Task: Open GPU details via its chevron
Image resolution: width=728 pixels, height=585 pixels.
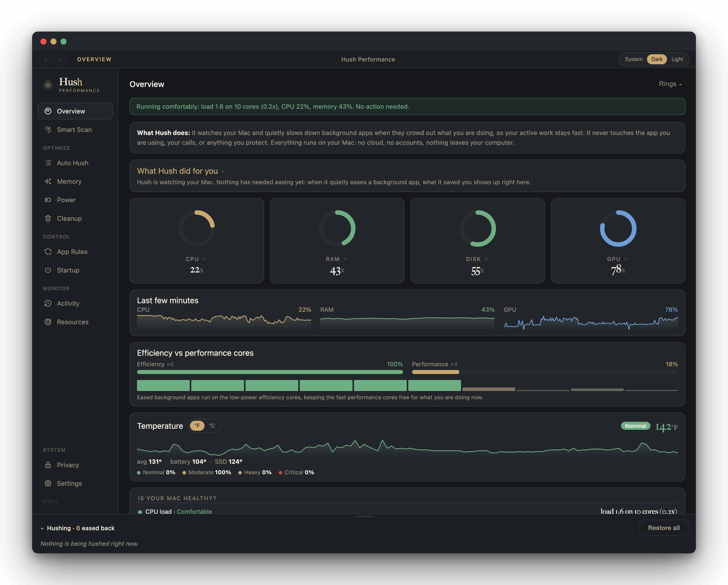Action: [x=626, y=259]
